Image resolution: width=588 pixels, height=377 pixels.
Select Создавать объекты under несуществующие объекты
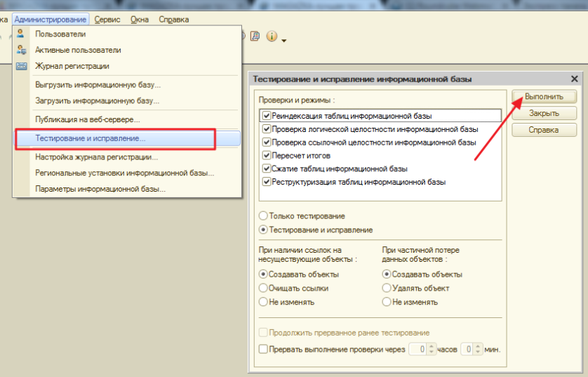263,275
